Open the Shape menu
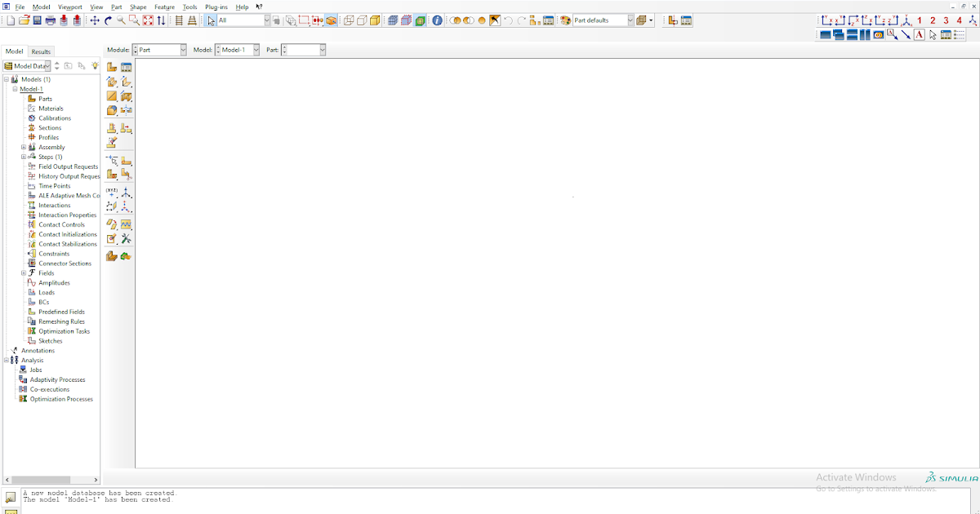Viewport: 980px width, 514px height. pos(137,7)
